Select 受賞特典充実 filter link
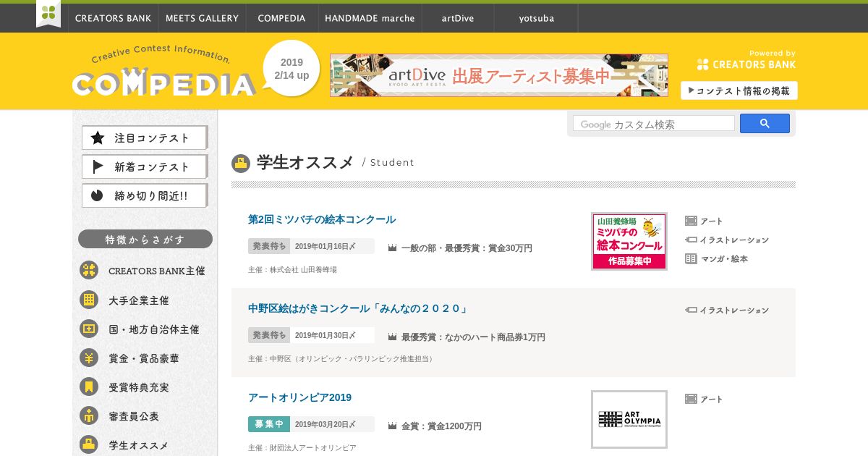Screen dimensions: 868x456 click(x=139, y=387)
